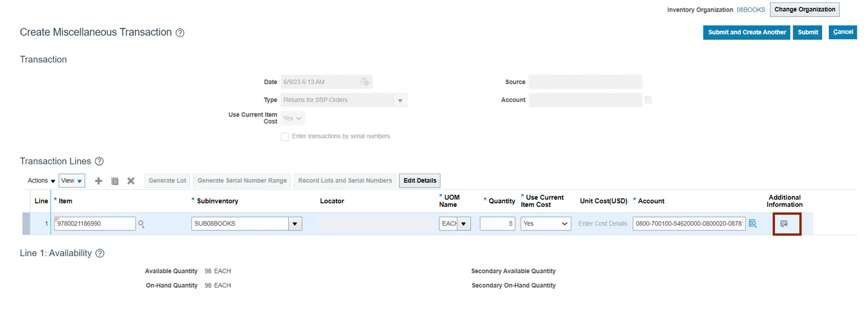868x315 pixels.
Task: Open the Date calendar picker icon
Action: pyautogui.click(x=365, y=82)
